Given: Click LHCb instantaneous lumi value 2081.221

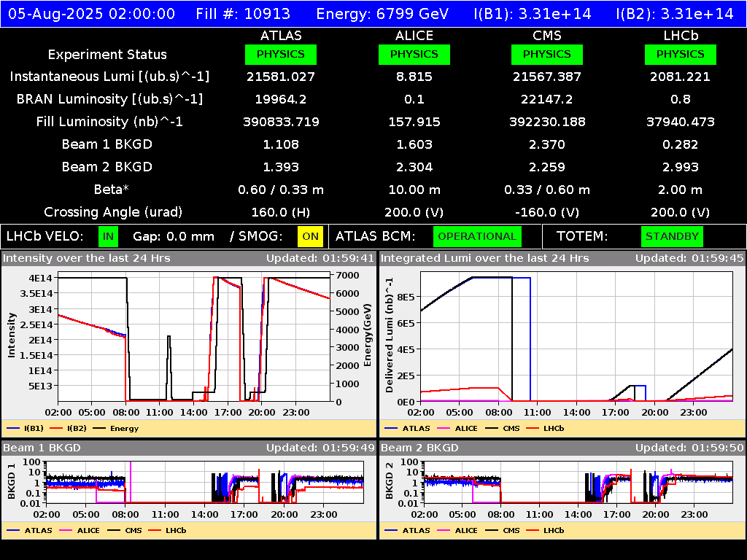Looking at the screenshot, I should 681,77.
